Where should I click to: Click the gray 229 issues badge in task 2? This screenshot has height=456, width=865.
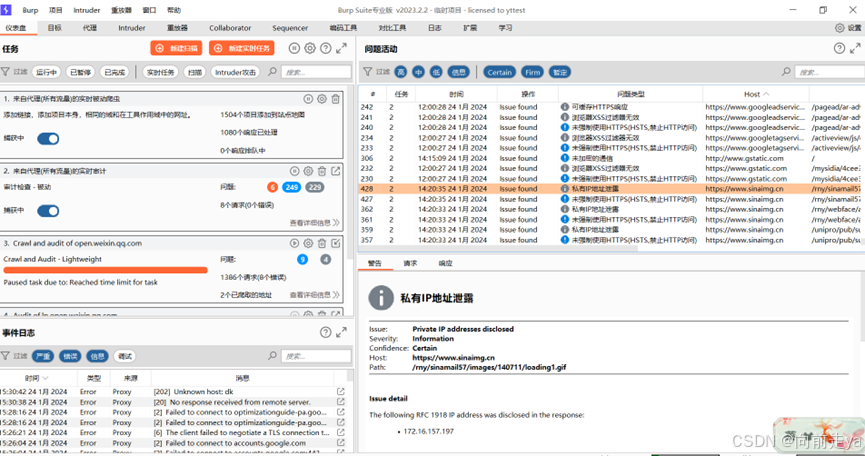pyautogui.click(x=315, y=187)
